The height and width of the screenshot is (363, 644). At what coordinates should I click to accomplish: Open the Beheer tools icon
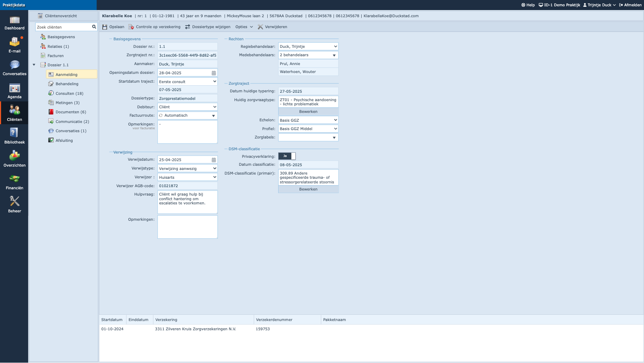14,202
